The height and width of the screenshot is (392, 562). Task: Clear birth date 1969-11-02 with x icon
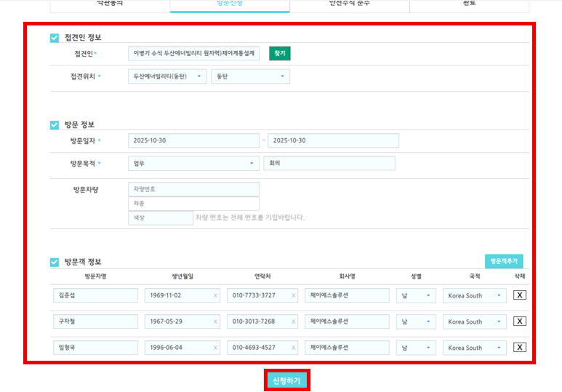[215, 296]
